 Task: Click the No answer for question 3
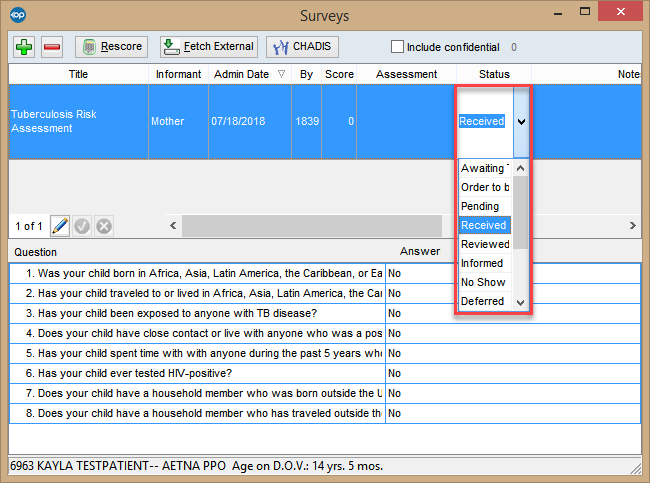pyautogui.click(x=394, y=313)
